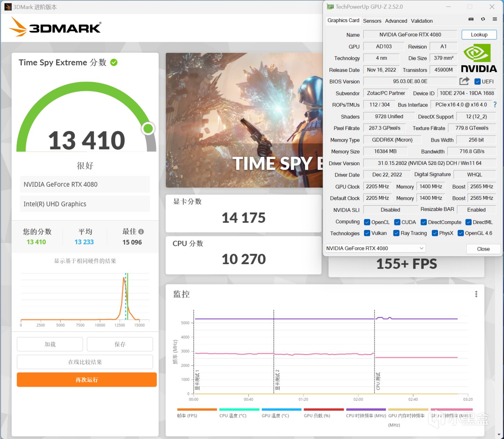Click the Release Date field Nov 16, 2022

[381, 70]
